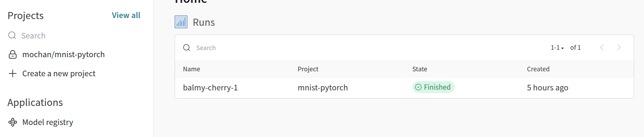Open mnist-pytorch in the Project column
The height and width of the screenshot is (137, 644).
tap(323, 88)
